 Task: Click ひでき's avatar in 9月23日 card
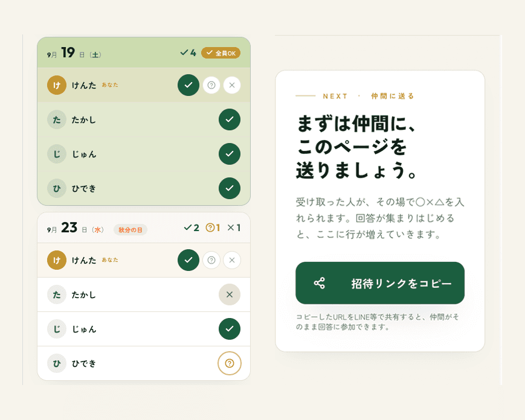click(x=57, y=363)
